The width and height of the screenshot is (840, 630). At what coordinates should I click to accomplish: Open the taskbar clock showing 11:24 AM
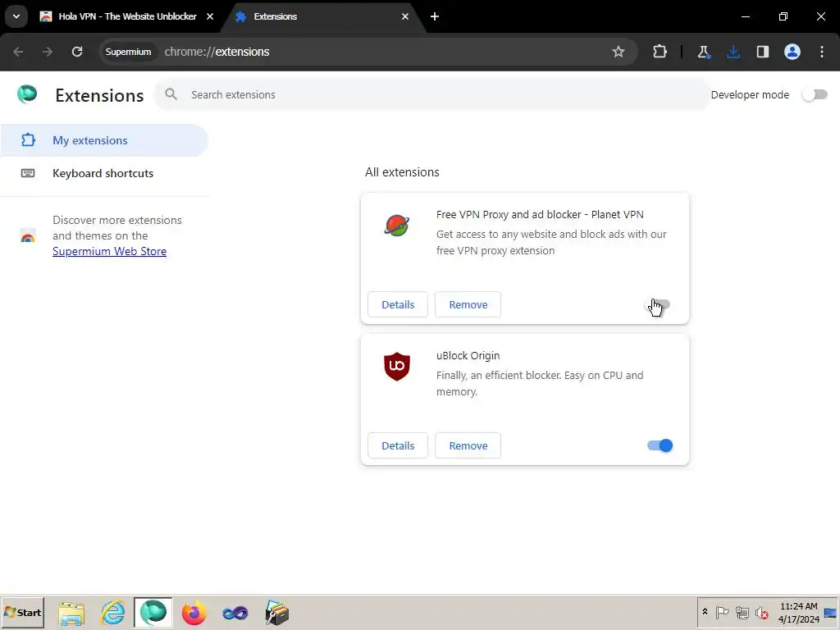[799, 612]
